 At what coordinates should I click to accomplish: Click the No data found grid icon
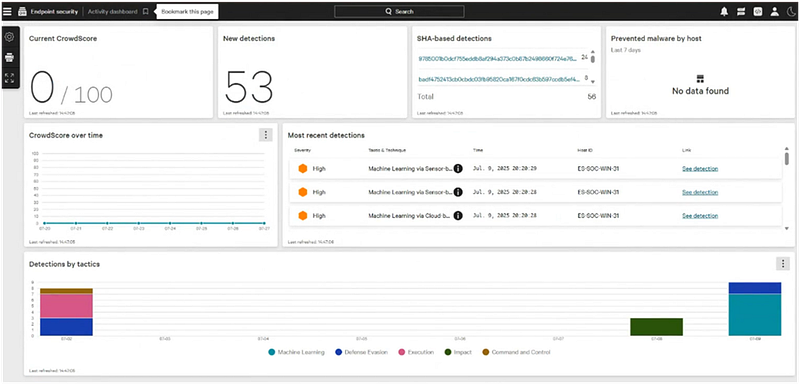coord(700,79)
